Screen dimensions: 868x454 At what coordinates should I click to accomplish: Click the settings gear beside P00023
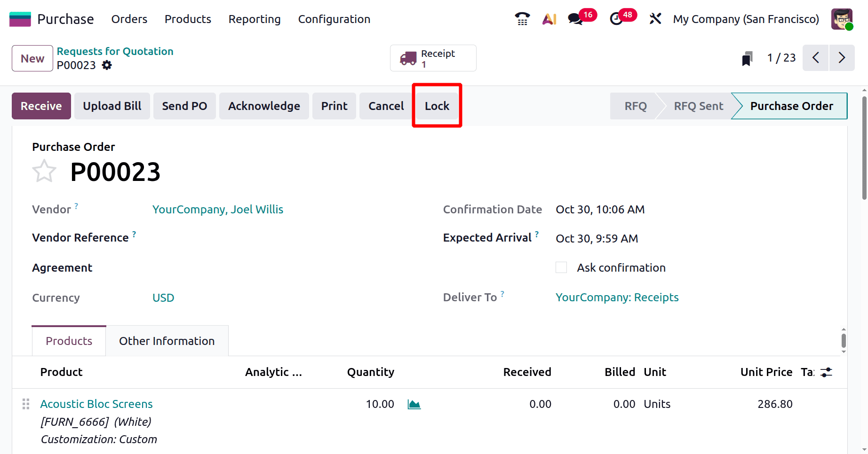point(107,65)
